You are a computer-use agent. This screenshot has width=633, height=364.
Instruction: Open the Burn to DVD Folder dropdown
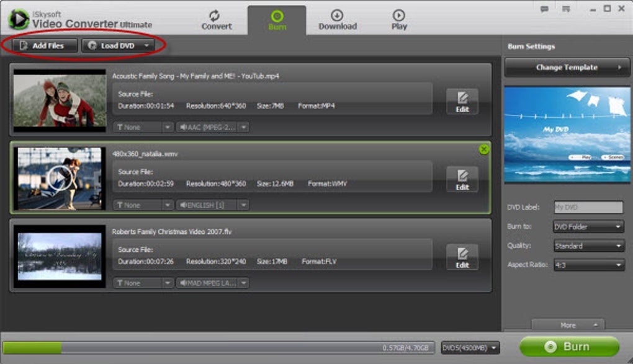(588, 227)
